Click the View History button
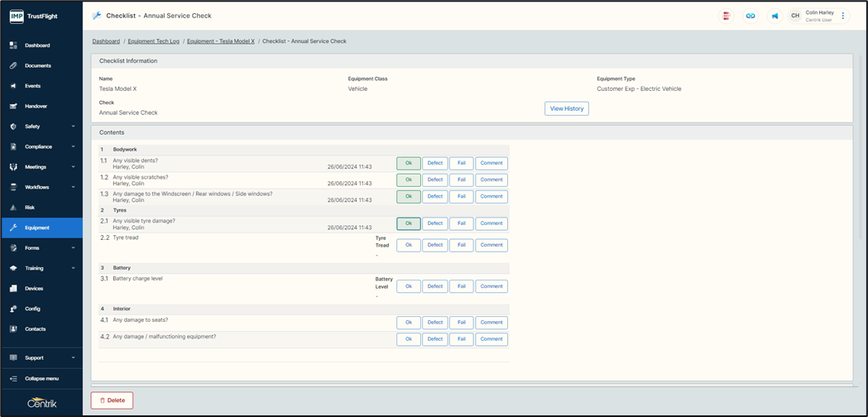868x417 pixels. click(x=566, y=108)
